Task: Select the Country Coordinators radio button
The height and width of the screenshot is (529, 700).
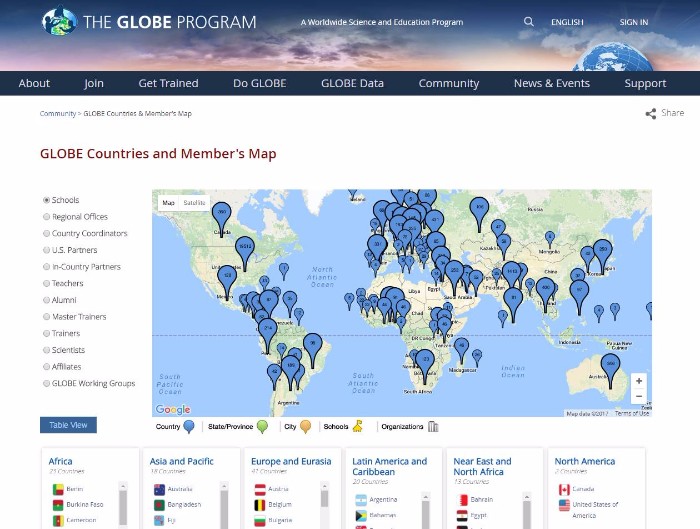Action: [x=46, y=233]
